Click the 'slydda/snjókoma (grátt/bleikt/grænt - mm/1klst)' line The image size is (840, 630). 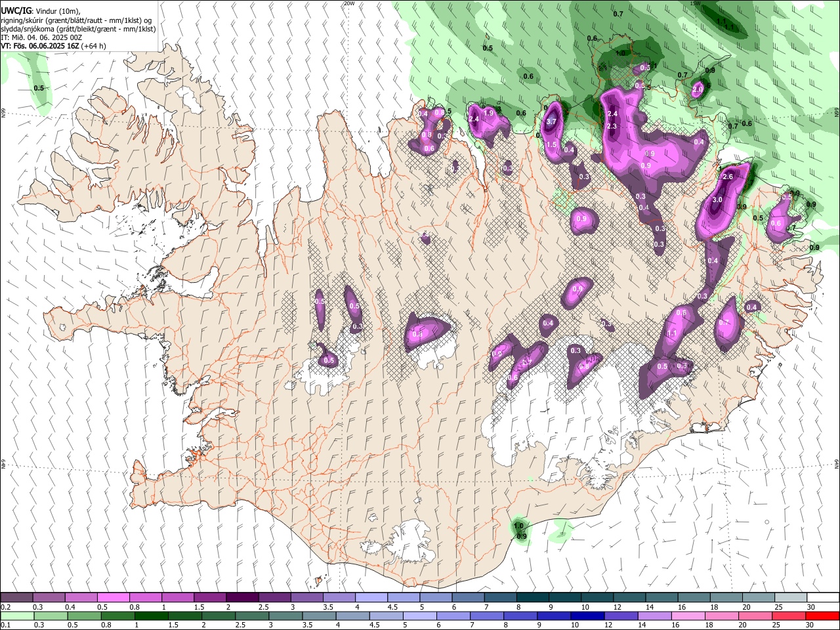(78, 29)
